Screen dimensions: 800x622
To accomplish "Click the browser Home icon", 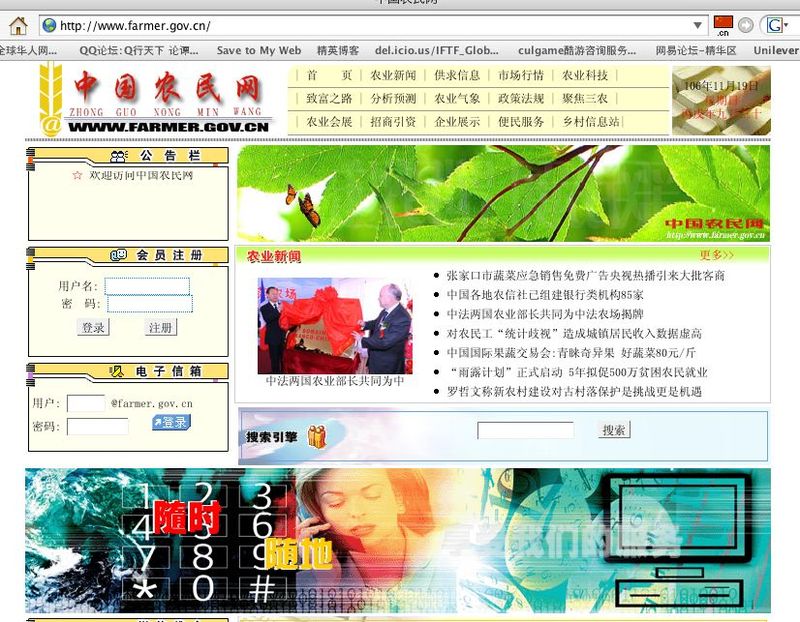I will pyautogui.click(x=18, y=25).
